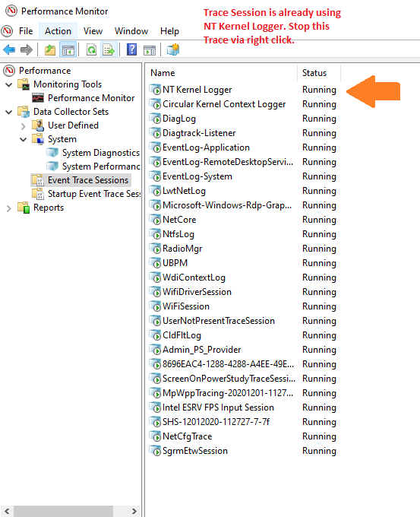Go back with the blue Back arrow
The height and width of the screenshot is (517, 420).
click(9, 50)
